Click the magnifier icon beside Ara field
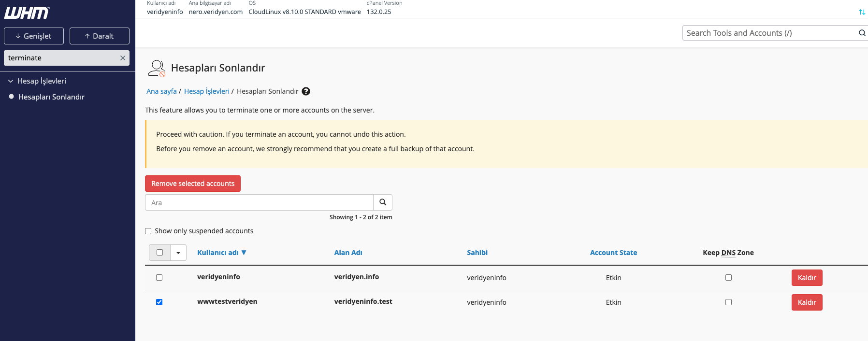This screenshot has height=341, width=868. tap(383, 202)
